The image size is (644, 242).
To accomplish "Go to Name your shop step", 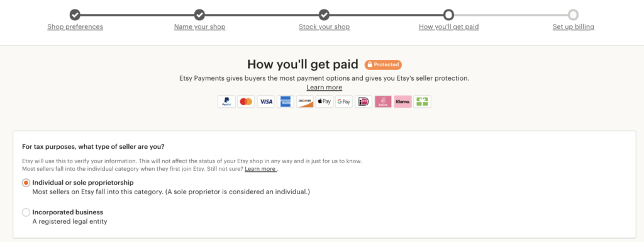I will 199,26.
